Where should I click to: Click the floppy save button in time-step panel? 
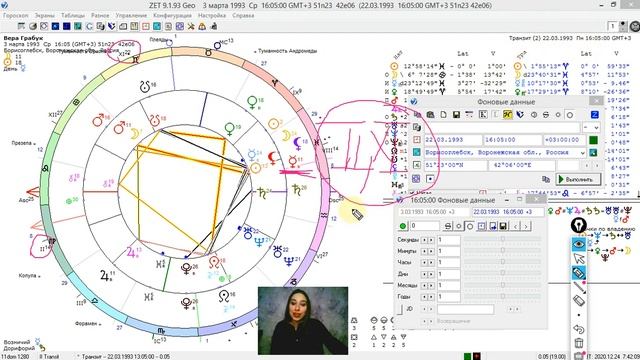coord(503,226)
